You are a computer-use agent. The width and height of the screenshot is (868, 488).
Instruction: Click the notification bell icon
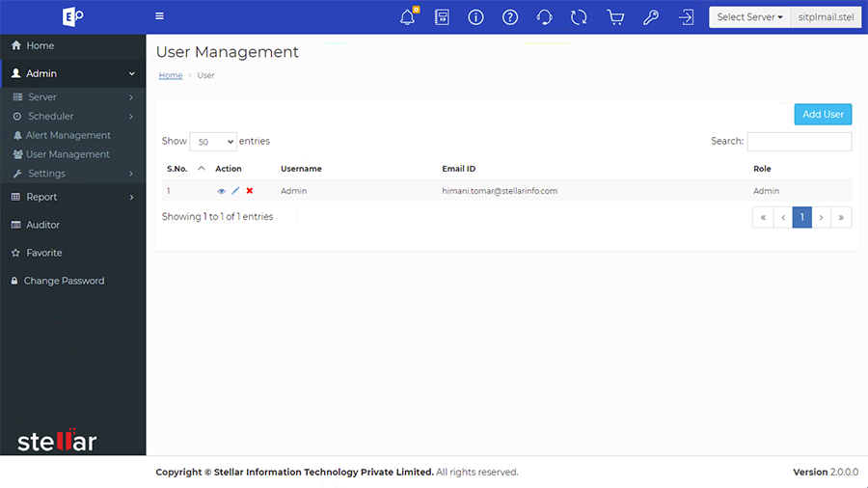(407, 17)
